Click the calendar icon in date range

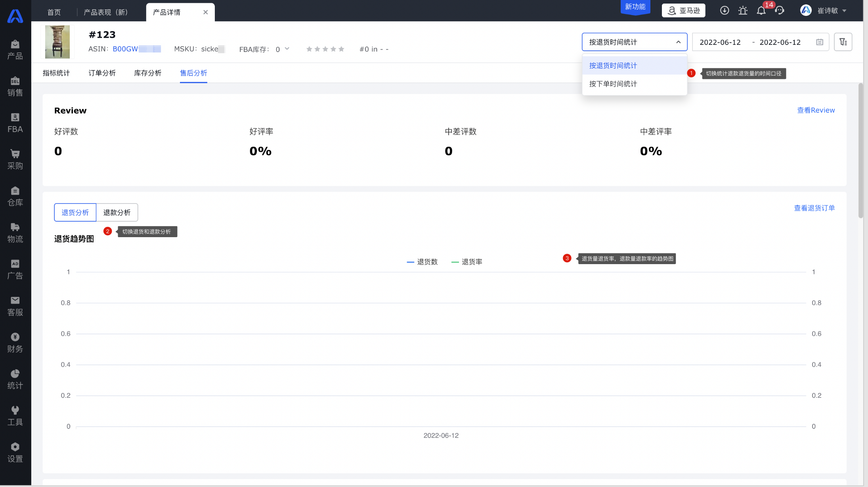(820, 42)
